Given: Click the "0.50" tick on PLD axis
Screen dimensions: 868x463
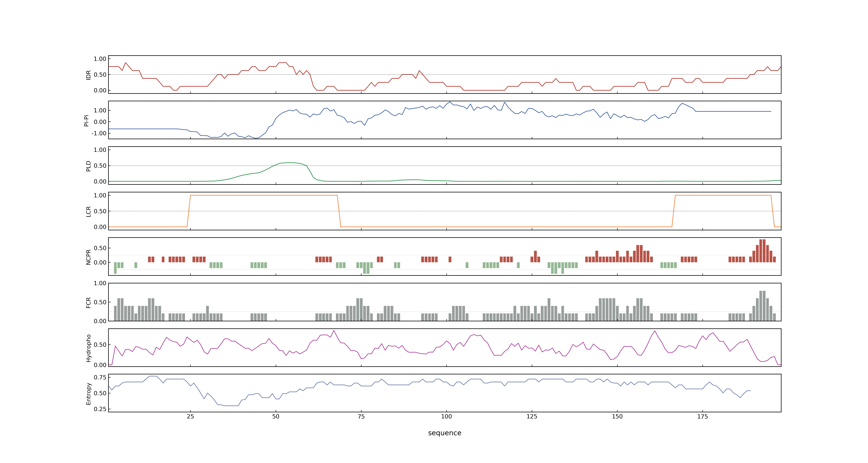Looking at the screenshot, I should [x=100, y=166].
